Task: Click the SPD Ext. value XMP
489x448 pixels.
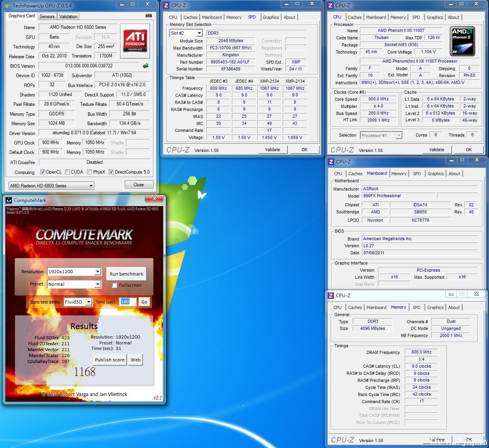Action: [x=296, y=62]
